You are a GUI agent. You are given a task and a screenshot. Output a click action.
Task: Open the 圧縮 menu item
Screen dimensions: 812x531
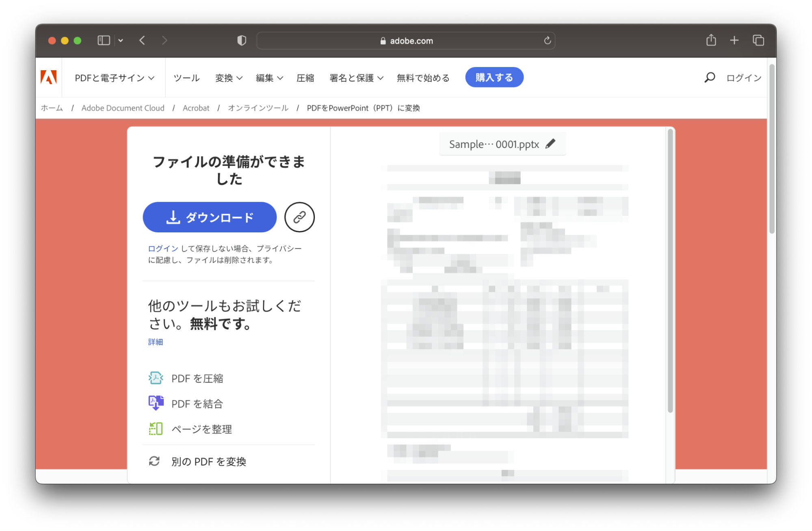[305, 78]
